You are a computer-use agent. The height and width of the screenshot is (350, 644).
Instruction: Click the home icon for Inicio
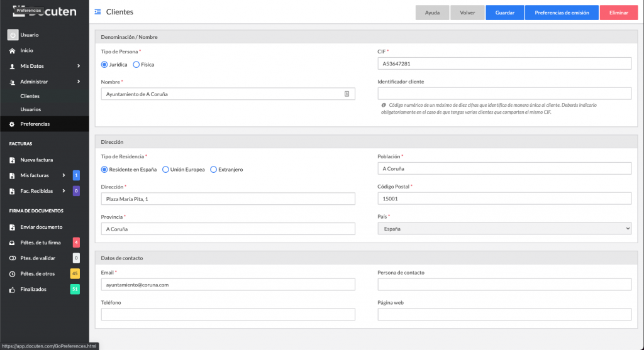click(13, 50)
